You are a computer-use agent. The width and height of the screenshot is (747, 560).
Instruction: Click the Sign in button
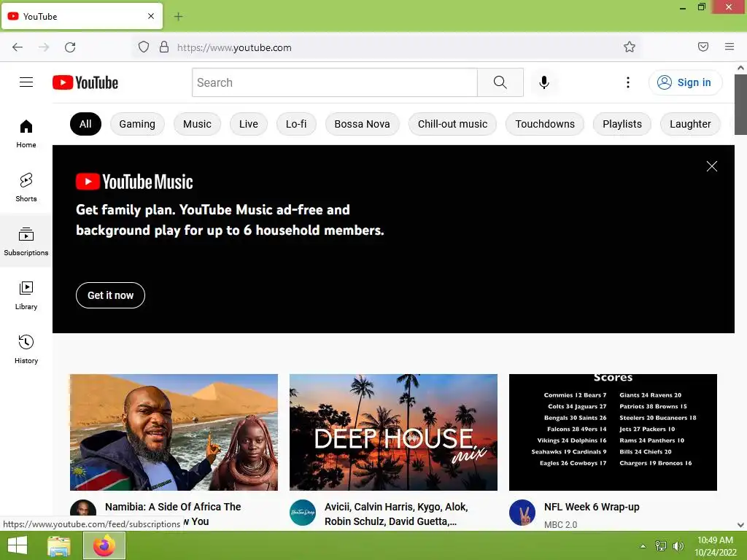[686, 82]
